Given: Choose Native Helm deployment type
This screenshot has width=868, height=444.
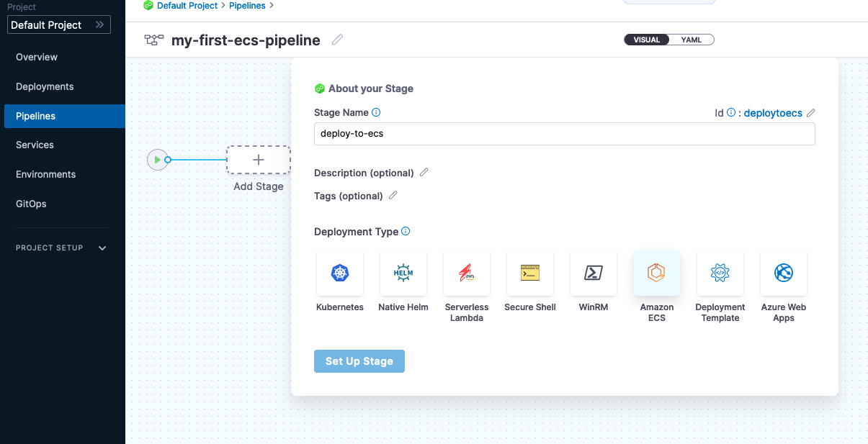Looking at the screenshot, I should pyautogui.click(x=403, y=273).
